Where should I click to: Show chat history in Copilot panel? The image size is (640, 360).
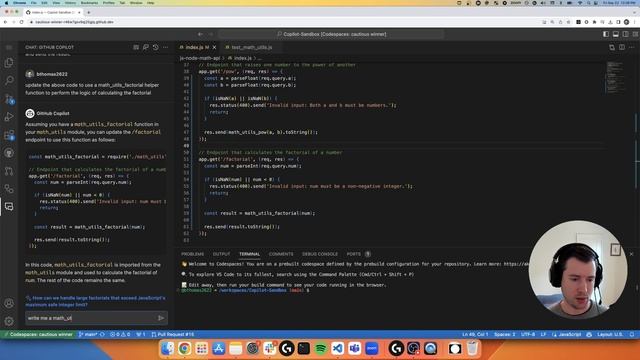pos(156,47)
